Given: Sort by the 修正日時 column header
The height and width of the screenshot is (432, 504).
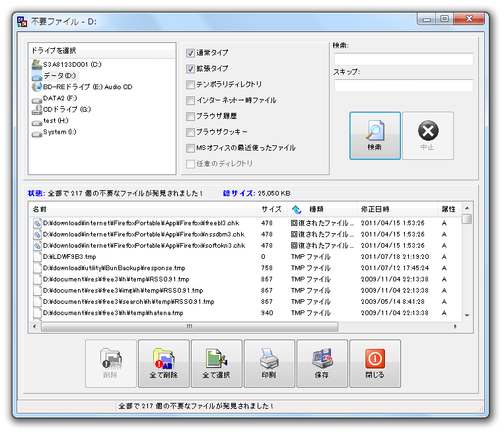Looking at the screenshot, I should pos(397,209).
